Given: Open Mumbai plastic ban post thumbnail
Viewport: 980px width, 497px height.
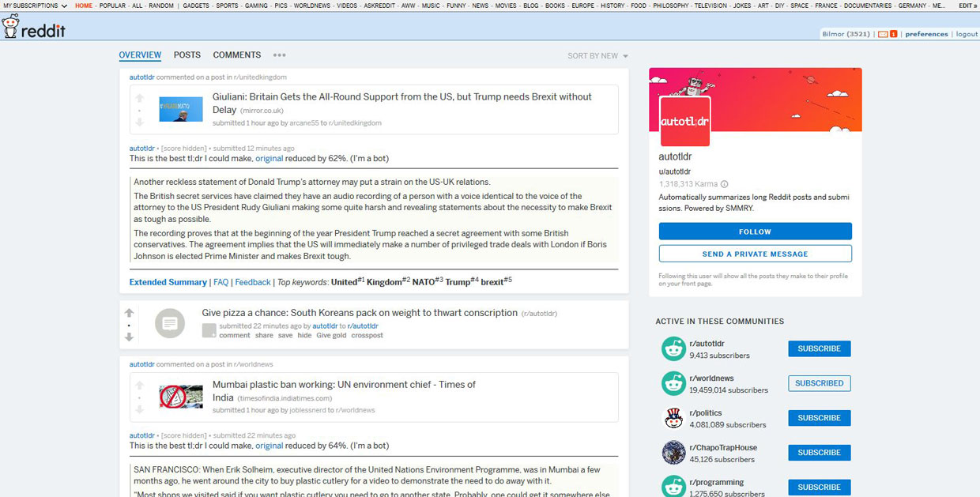Looking at the screenshot, I should pos(181,397).
